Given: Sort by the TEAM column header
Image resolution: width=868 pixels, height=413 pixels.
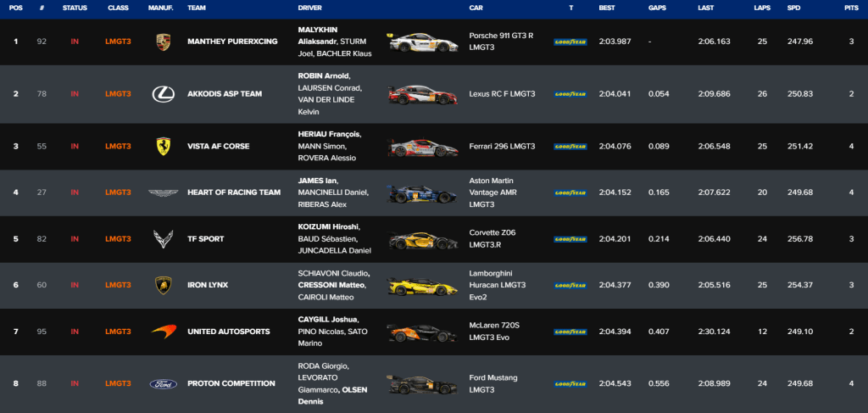Looking at the screenshot, I should coord(196,8).
